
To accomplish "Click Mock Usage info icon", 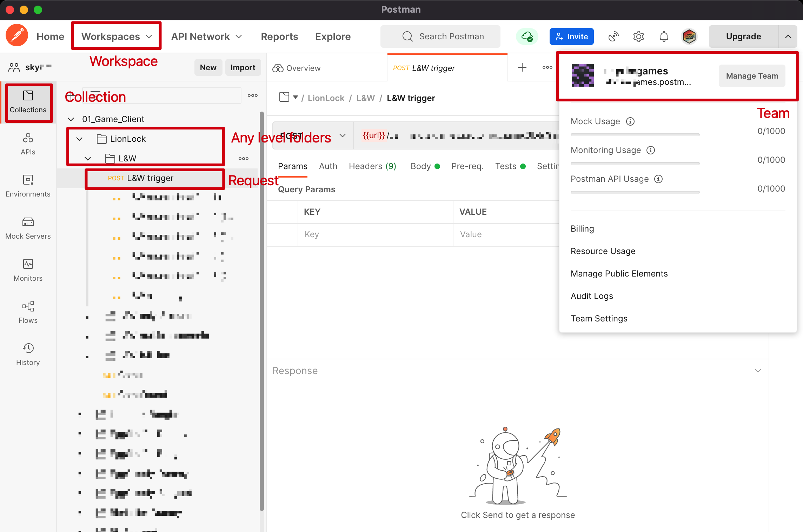I will pos(630,121).
